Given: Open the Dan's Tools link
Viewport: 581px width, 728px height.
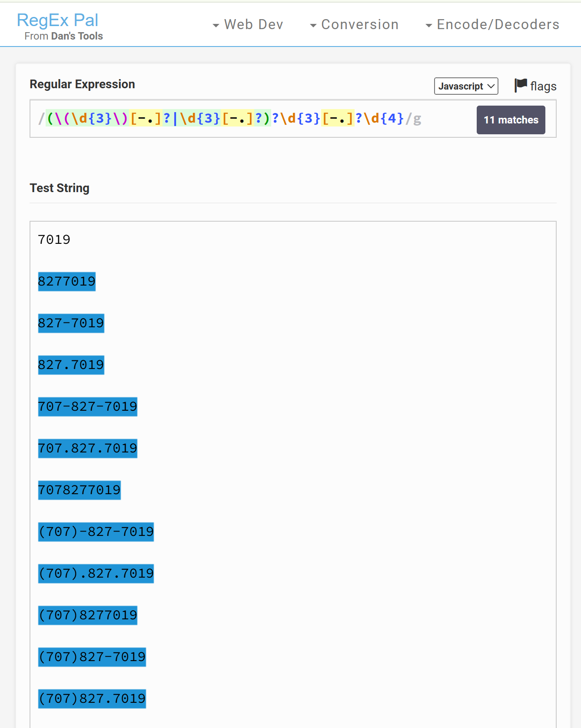Looking at the screenshot, I should (76, 36).
